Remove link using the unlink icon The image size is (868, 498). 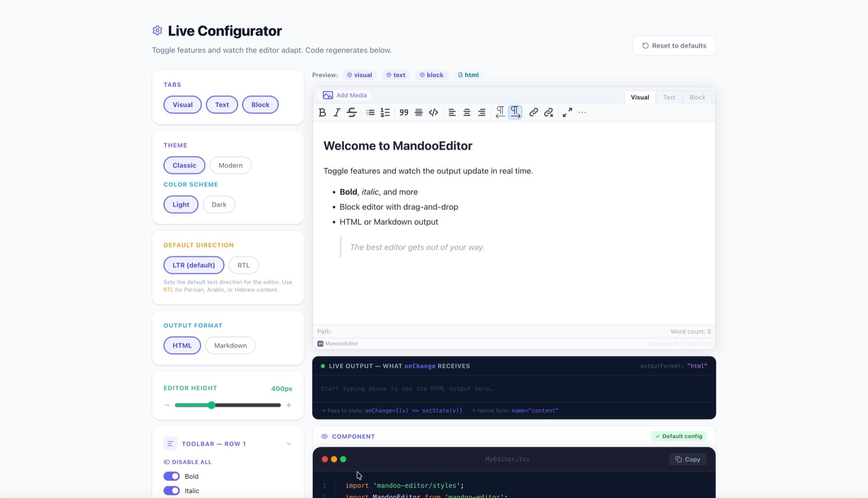tap(548, 113)
